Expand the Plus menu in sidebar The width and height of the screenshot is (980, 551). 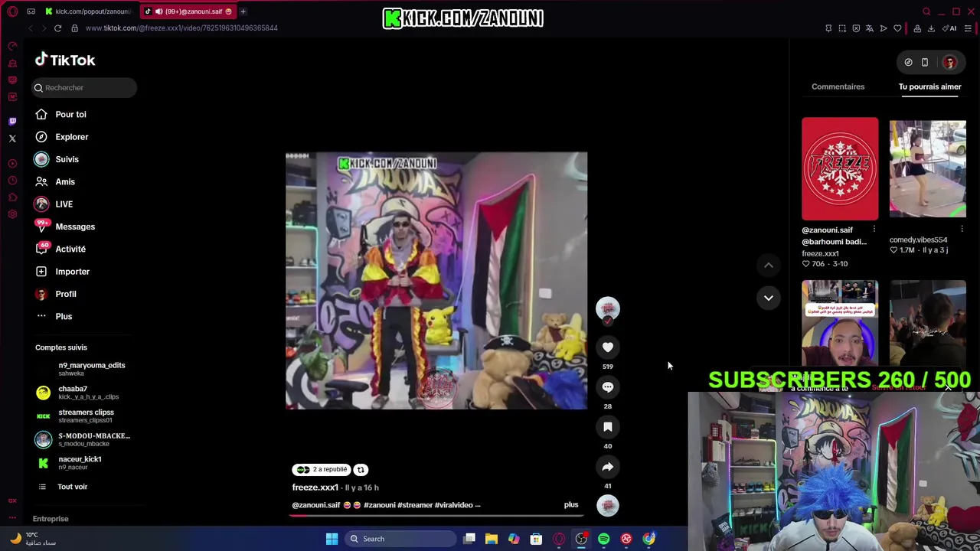[54, 316]
